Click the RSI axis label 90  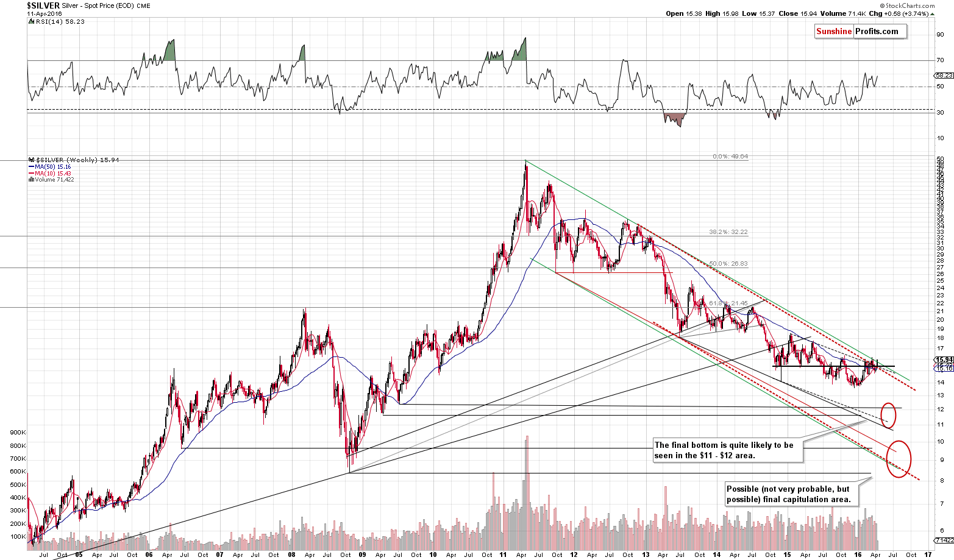click(x=941, y=35)
